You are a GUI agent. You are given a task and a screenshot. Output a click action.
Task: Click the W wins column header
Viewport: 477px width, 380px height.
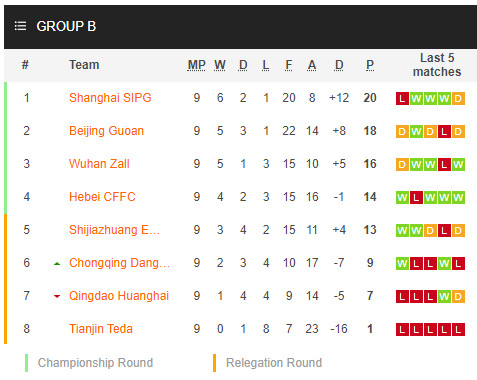[220, 65]
